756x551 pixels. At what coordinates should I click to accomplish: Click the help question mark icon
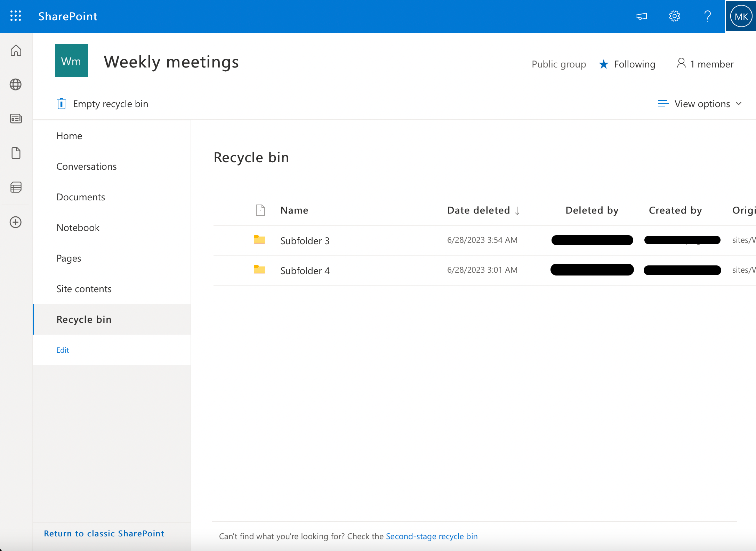pyautogui.click(x=707, y=16)
